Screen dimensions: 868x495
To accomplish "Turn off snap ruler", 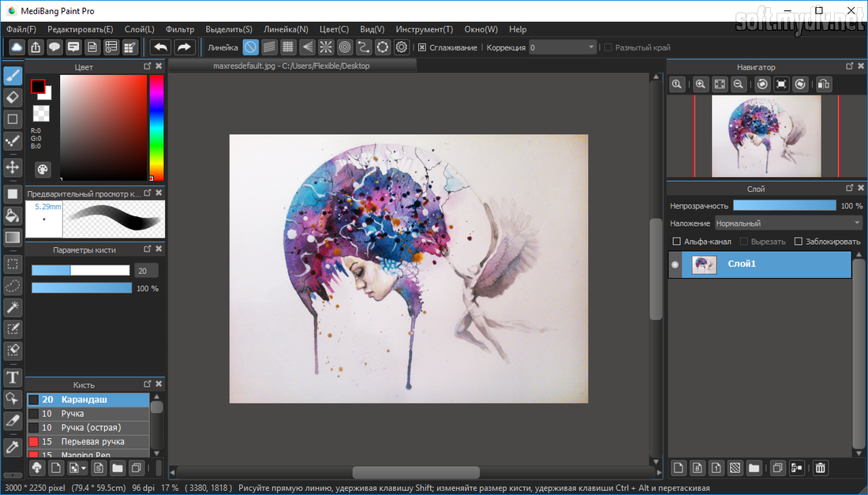I will click(250, 47).
